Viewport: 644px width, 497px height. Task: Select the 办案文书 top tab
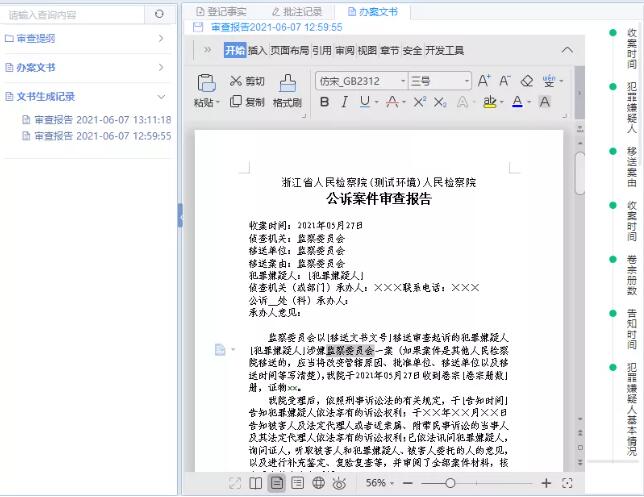click(x=373, y=12)
